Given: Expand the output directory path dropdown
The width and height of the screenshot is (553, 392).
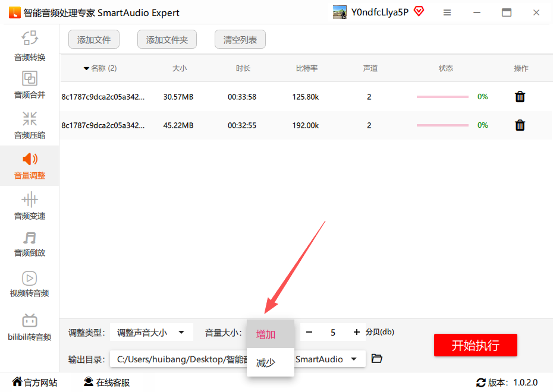Looking at the screenshot, I should (x=355, y=359).
